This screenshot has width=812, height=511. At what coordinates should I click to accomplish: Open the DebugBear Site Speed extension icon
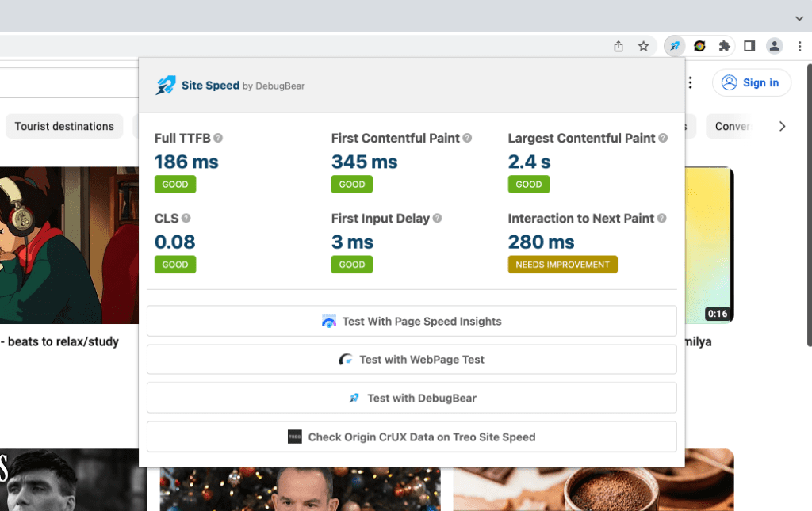click(x=674, y=46)
